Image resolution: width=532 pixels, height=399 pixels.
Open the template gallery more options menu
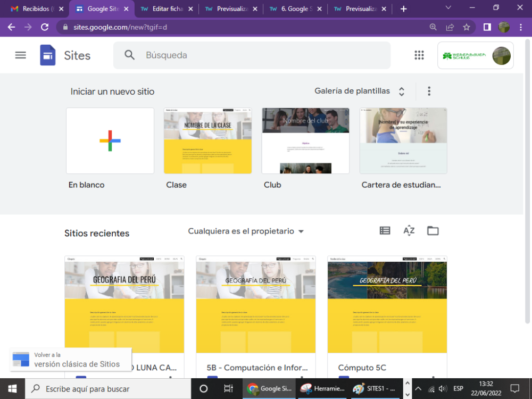(429, 91)
